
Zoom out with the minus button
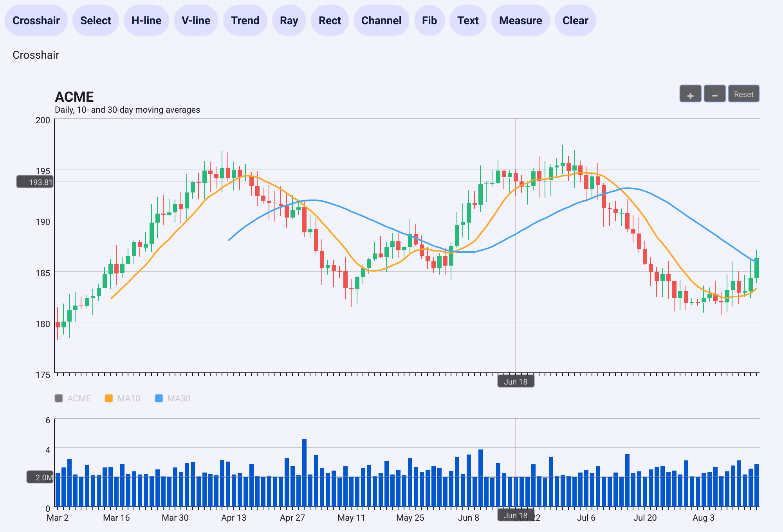click(x=714, y=94)
